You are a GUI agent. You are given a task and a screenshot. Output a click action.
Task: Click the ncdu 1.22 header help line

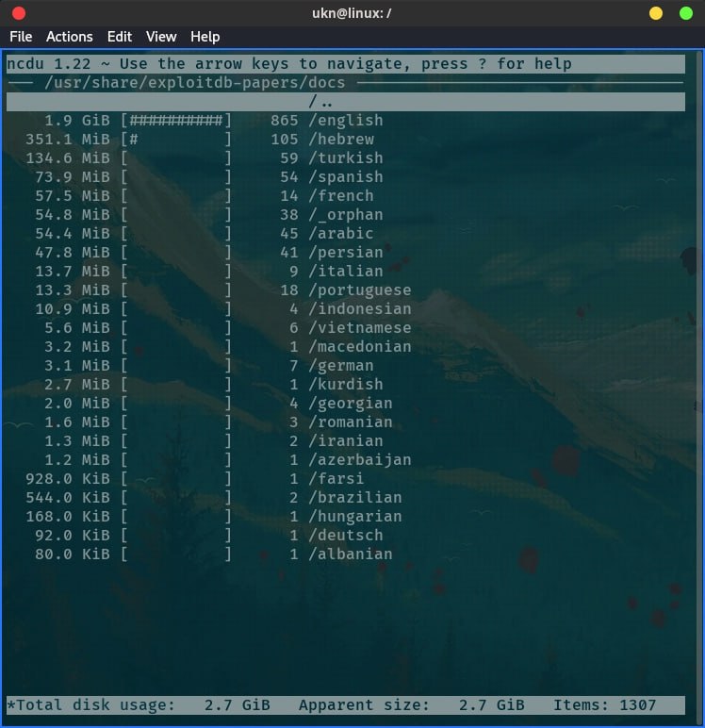click(345, 63)
